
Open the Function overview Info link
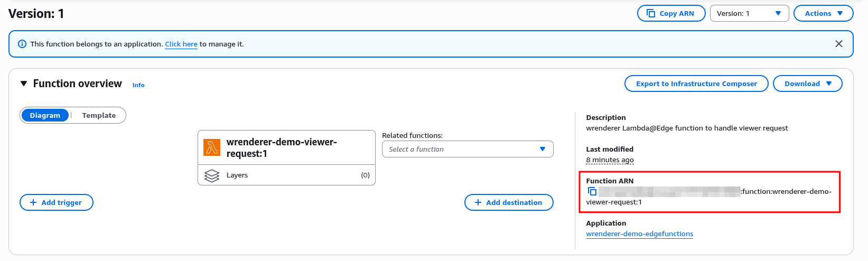[138, 85]
